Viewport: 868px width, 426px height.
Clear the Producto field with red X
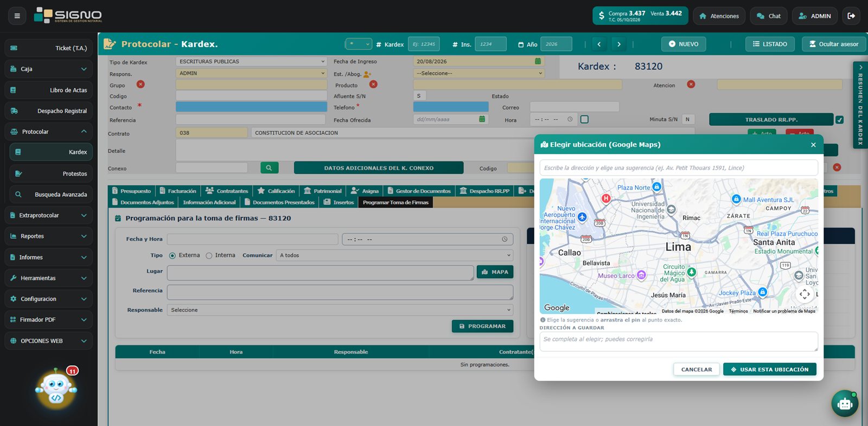tap(373, 84)
